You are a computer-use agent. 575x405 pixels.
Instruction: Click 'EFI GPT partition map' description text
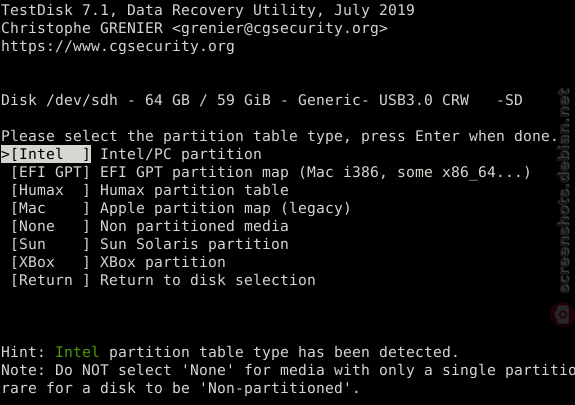[194, 172]
